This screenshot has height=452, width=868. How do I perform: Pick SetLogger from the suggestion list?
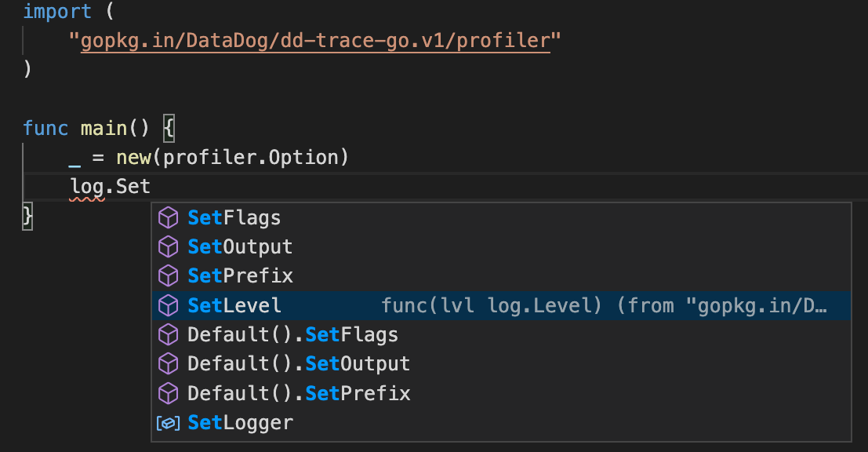tap(501, 423)
